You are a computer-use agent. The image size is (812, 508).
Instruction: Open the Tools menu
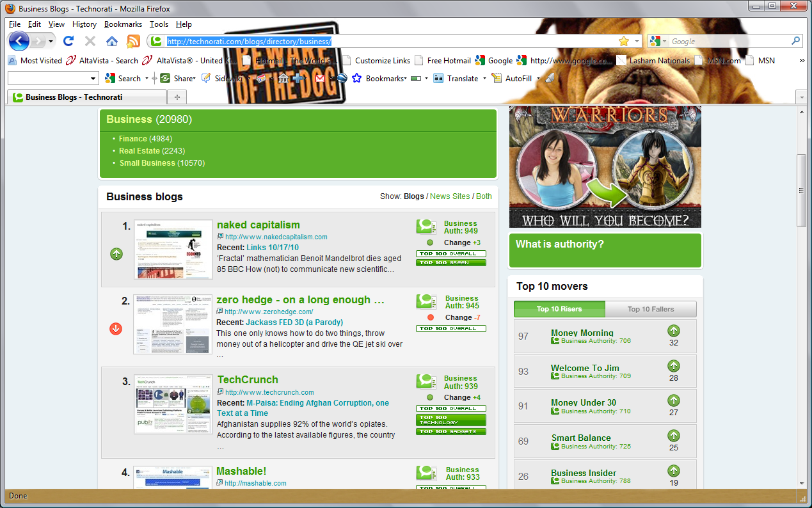[159, 24]
